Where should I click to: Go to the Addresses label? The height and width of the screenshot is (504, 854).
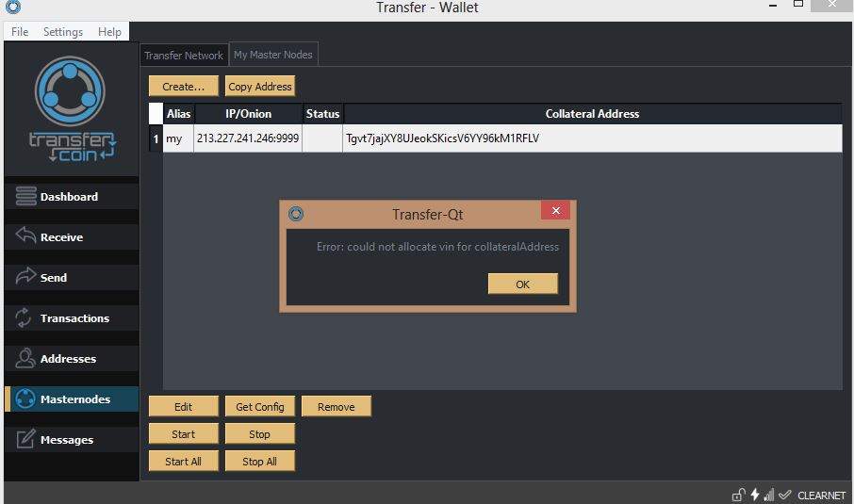coord(68,359)
